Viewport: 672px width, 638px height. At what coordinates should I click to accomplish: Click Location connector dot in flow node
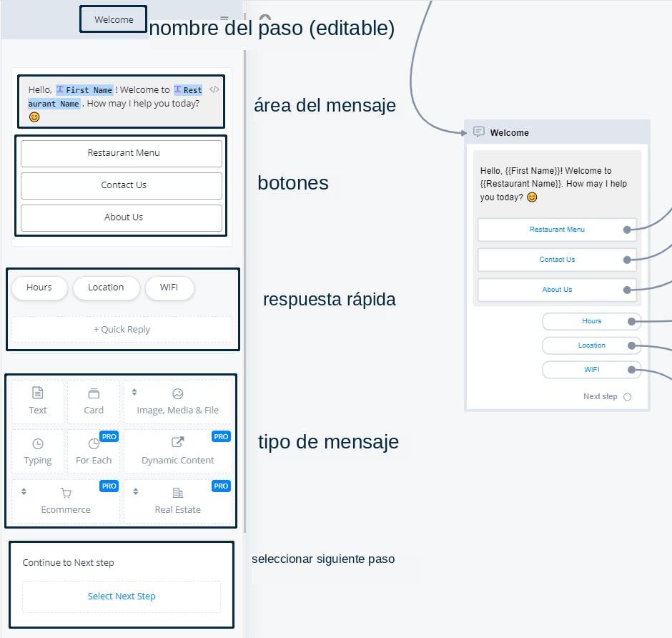point(631,345)
